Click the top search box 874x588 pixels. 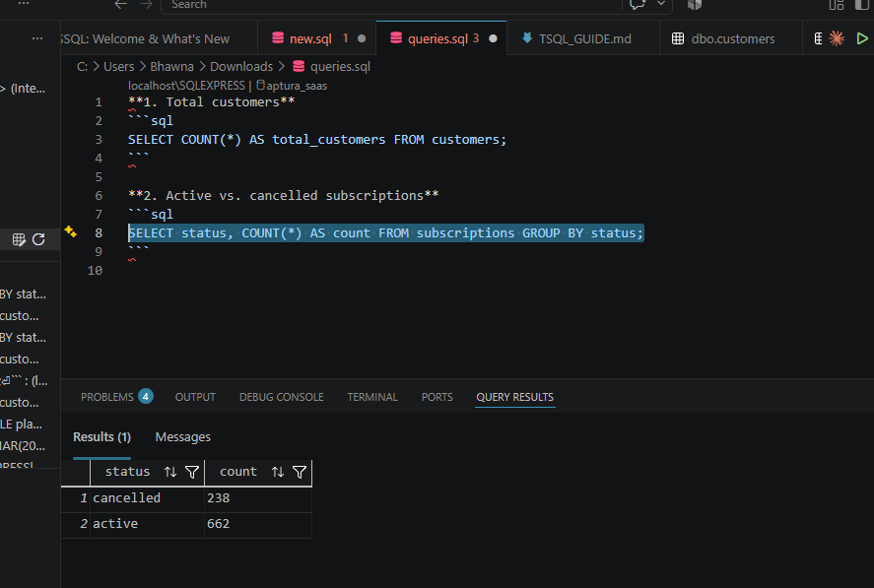[390, 5]
